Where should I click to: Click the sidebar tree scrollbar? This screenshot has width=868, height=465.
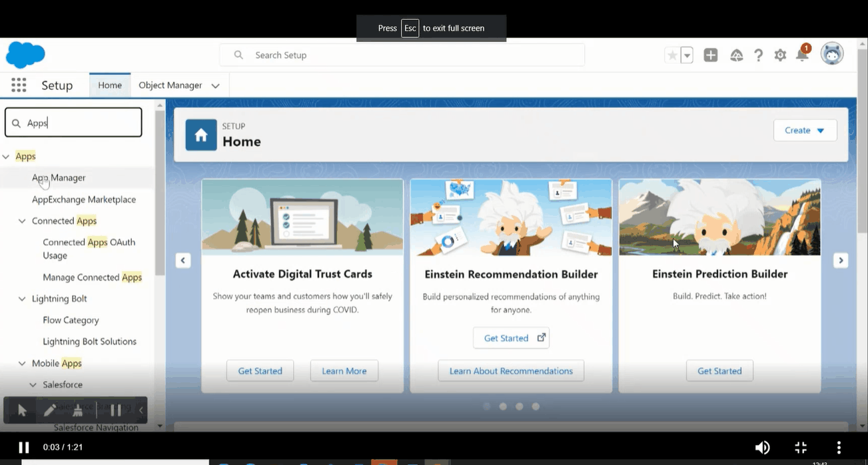[160, 193]
